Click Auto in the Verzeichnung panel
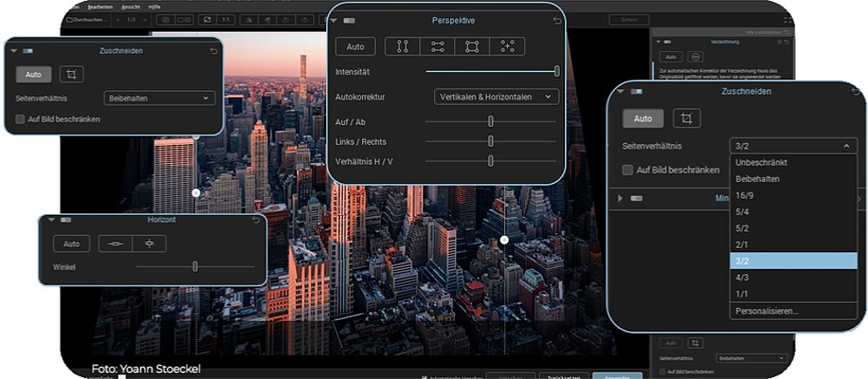 [x=670, y=56]
